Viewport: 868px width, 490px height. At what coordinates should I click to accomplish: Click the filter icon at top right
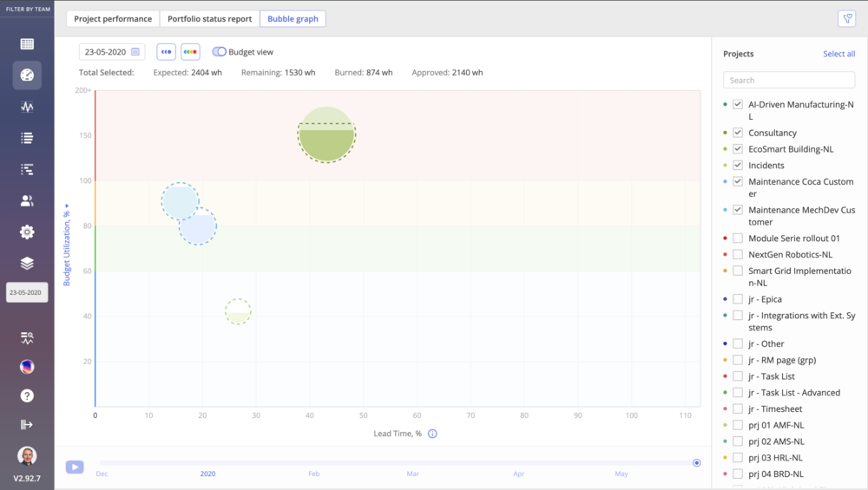click(846, 19)
